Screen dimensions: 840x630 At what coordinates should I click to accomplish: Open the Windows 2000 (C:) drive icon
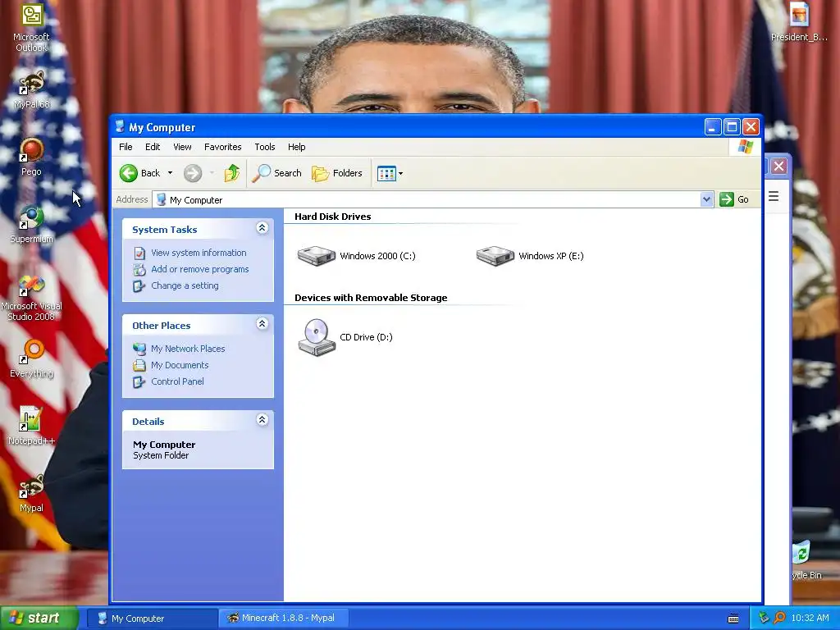pyautogui.click(x=317, y=256)
